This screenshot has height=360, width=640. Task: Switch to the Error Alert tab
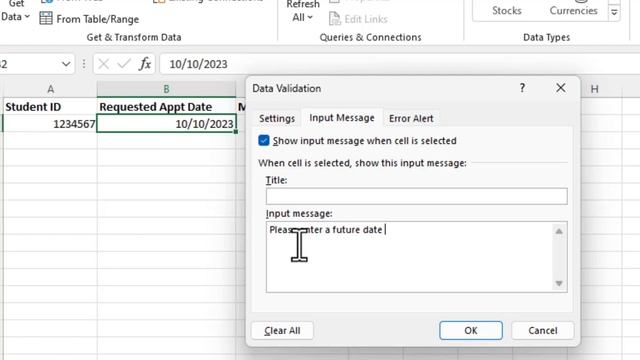[x=411, y=118]
